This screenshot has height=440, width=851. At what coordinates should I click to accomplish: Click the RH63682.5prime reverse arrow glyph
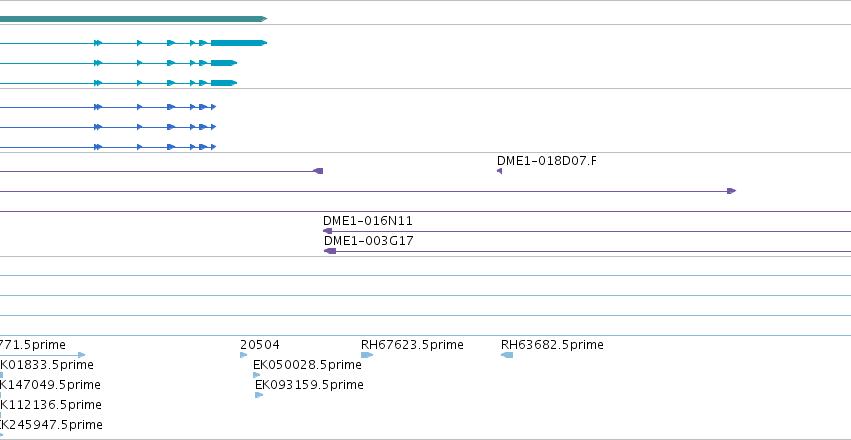507,355
